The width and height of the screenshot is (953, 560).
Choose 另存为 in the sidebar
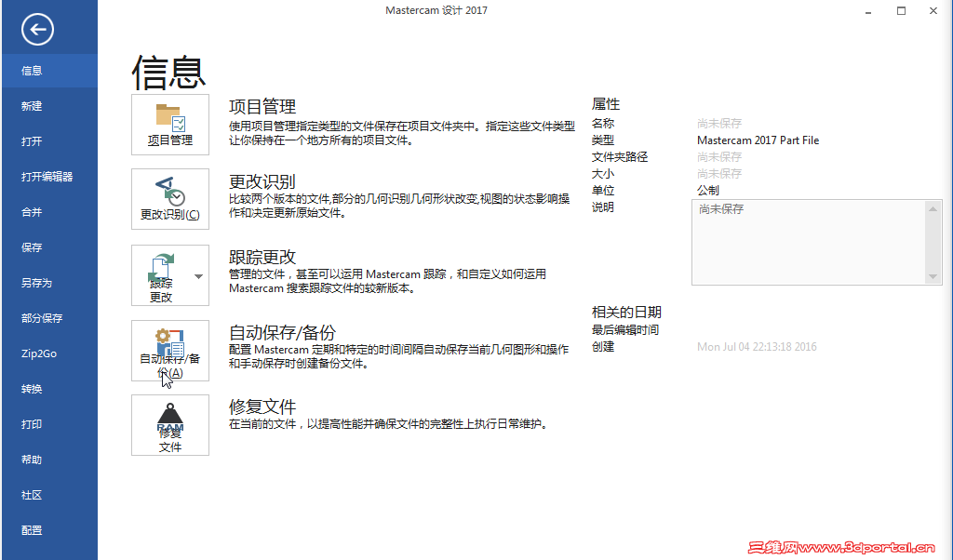point(49,283)
